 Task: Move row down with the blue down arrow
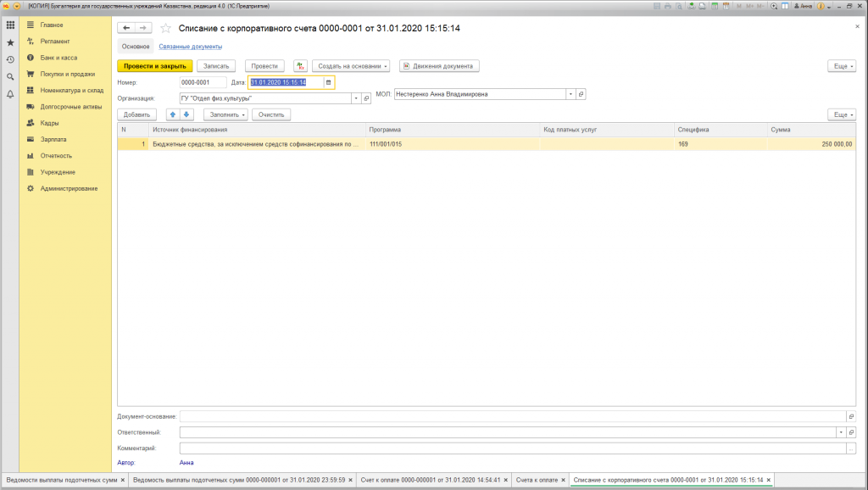(x=187, y=114)
